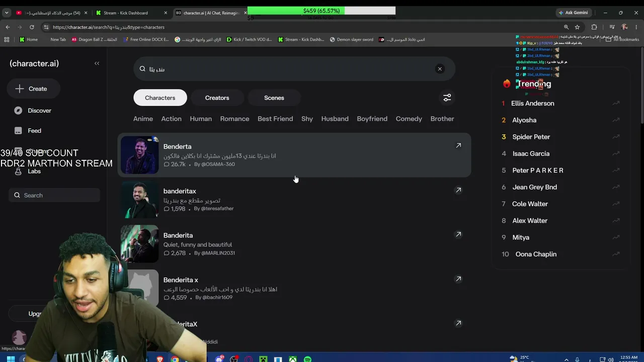
Task: Click Ask Gemini in the browser
Action: [573, 13]
